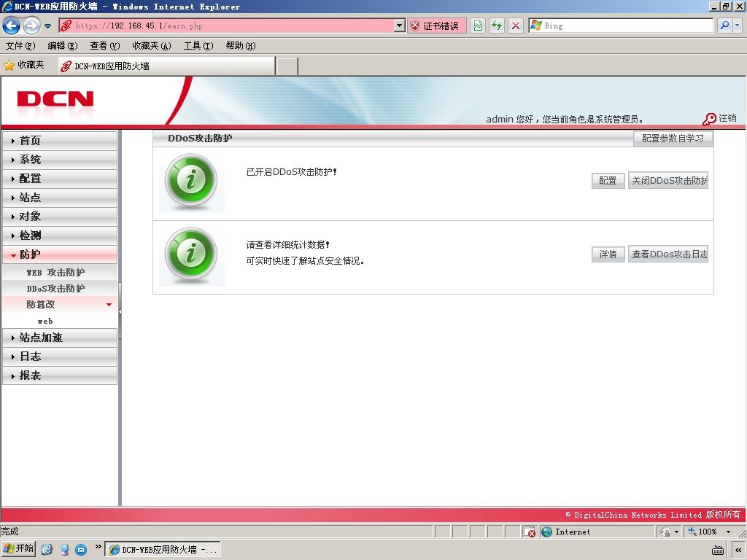Click the Bing search box

pyautogui.click(x=620, y=26)
